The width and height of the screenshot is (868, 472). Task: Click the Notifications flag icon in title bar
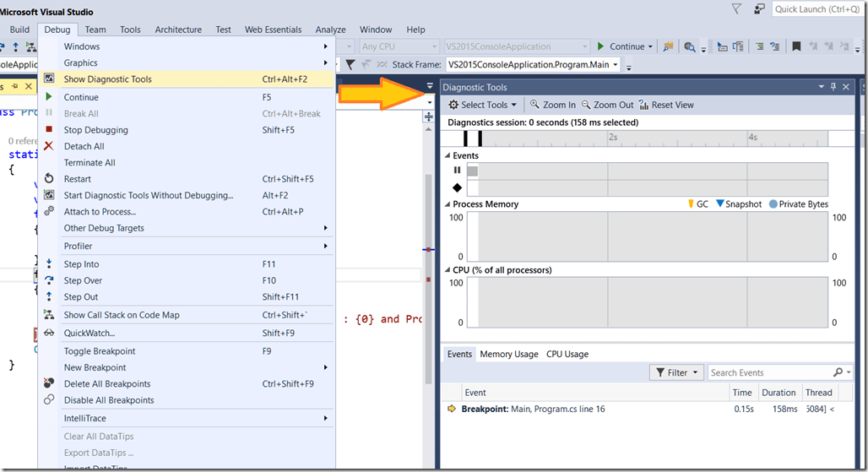pyautogui.click(x=735, y=9)
